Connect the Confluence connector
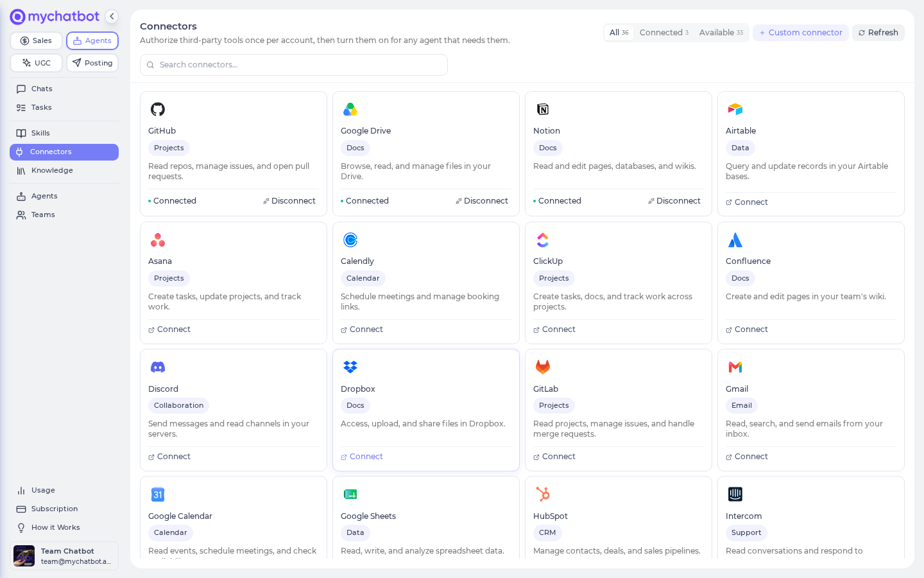This screenshot has height=578, width=924. tap(747, 329)
